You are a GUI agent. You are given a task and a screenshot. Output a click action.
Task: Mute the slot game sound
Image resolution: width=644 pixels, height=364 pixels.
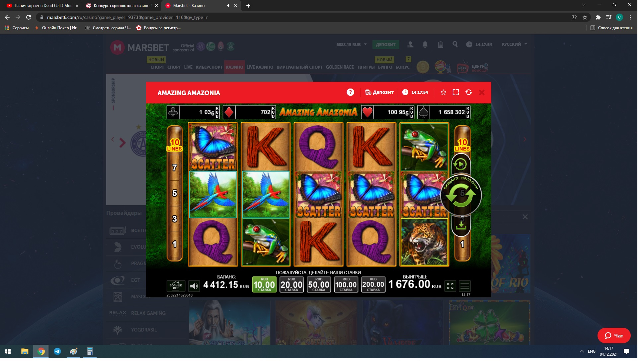[194, 286]
